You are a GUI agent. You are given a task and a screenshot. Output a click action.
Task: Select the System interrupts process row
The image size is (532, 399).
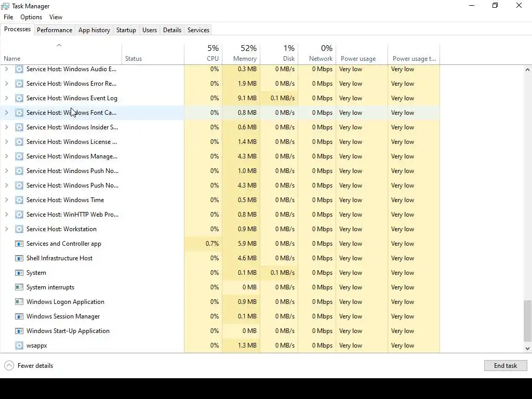220,287
